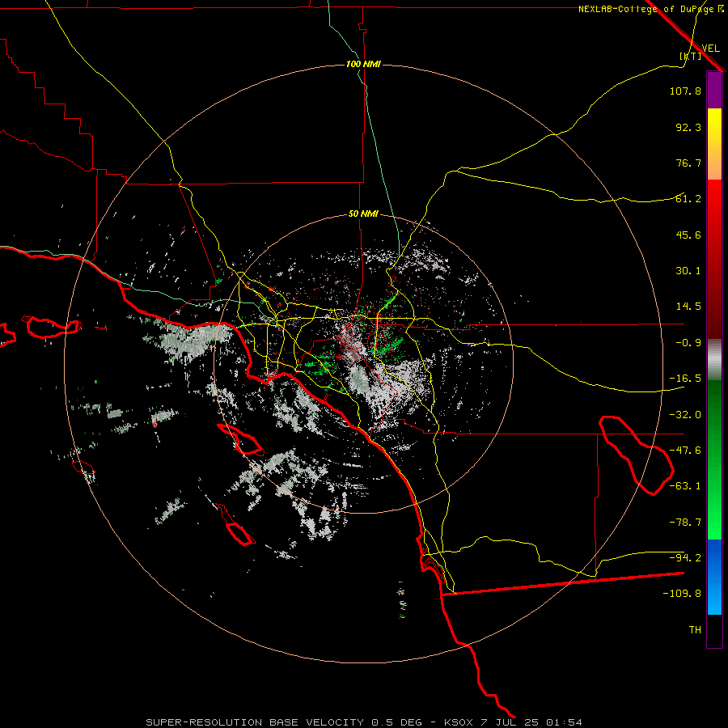Click the 50 NMI range ring label

pyautogui.click(x=363, y=214)
